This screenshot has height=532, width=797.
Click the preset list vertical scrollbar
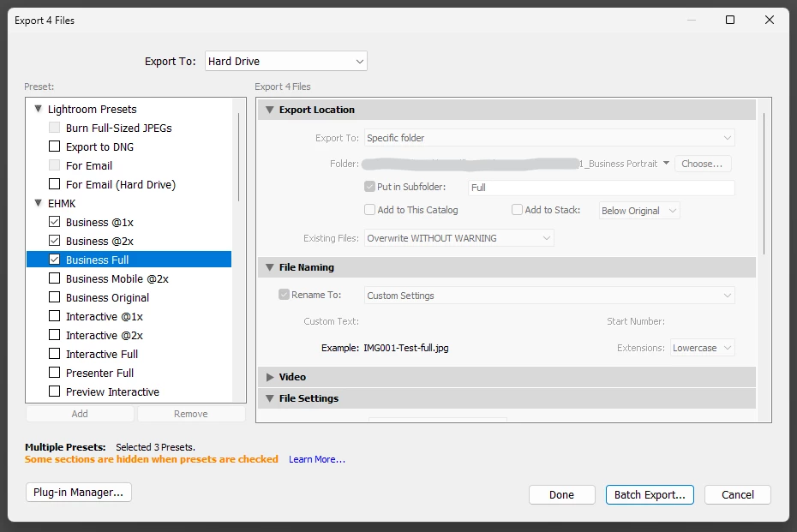coord(239,157)
